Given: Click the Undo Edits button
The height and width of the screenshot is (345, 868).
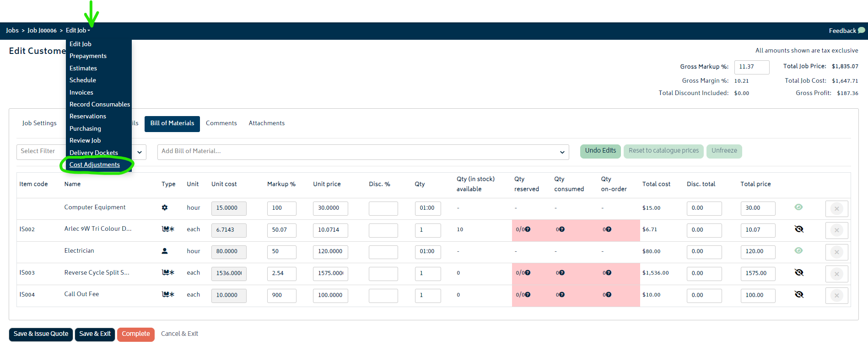Looking at the screenshot, I should [x=600, y=151].
